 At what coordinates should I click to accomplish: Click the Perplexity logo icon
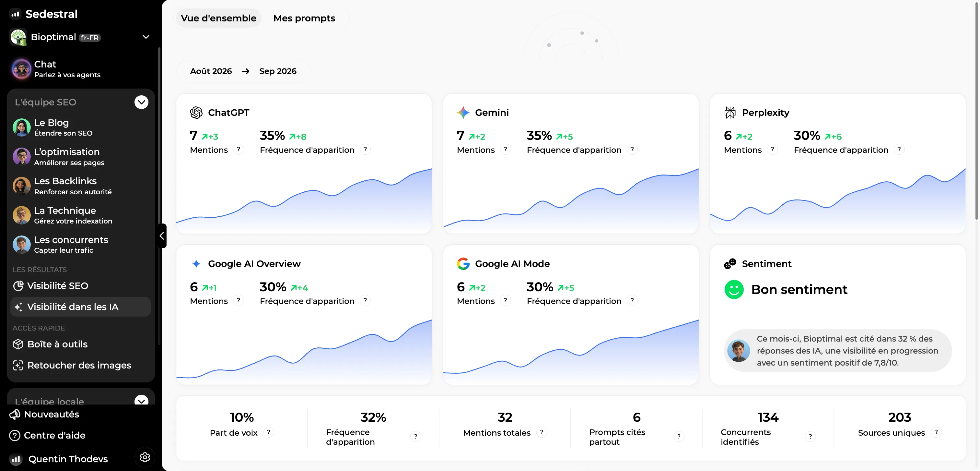pos(730,112)
